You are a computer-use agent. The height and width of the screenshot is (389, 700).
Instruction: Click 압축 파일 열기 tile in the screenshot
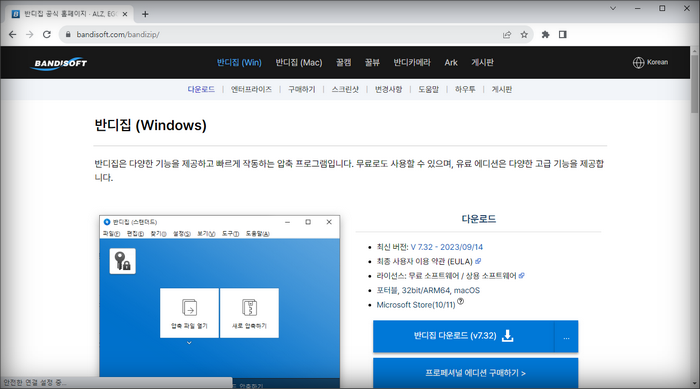(x=189, y=313)
